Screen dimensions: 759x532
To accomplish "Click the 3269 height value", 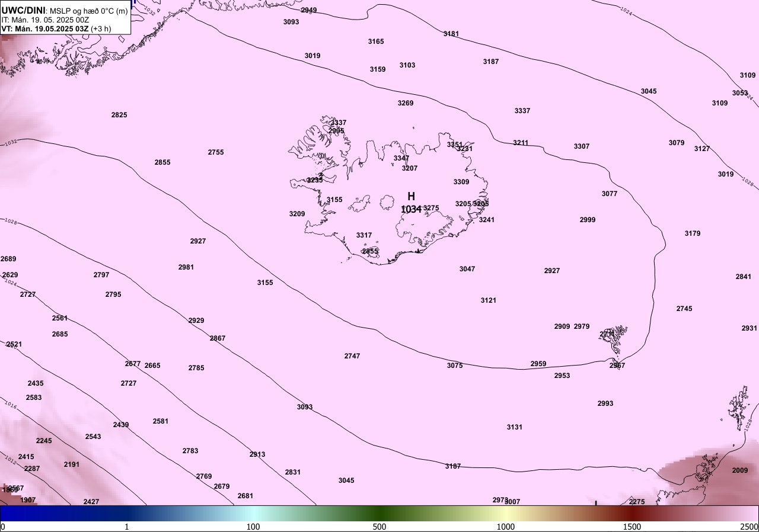I will pyautogui.click(x=406, y=103).
